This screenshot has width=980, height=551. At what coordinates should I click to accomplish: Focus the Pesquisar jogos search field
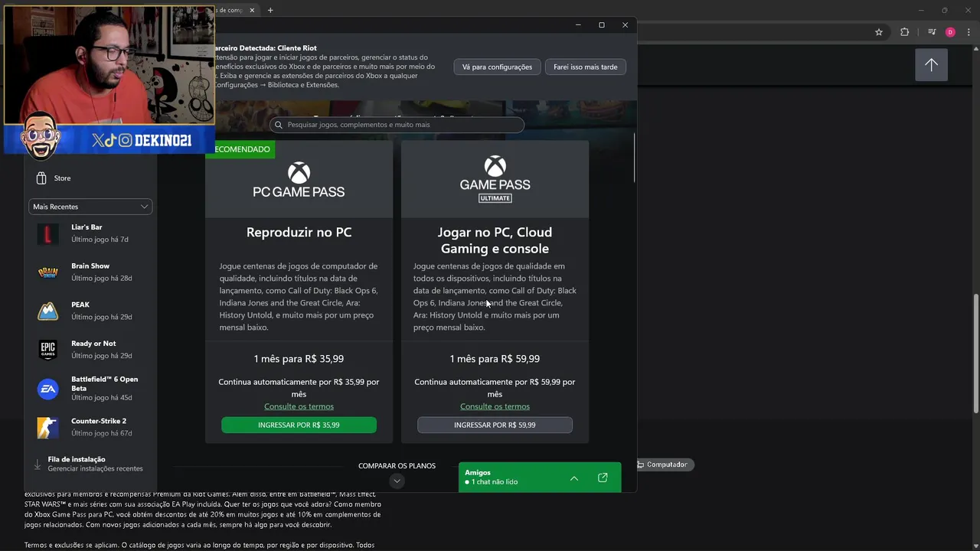(397, 125)
